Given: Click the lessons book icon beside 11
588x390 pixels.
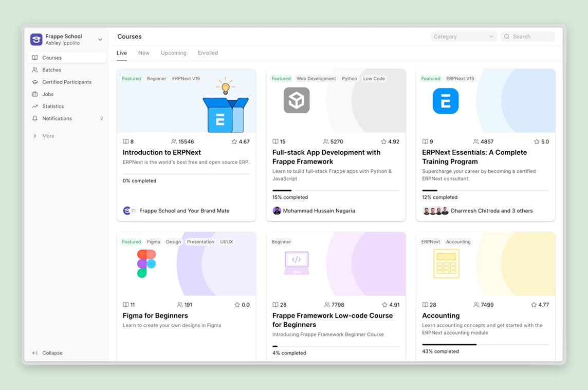Looking at the screenshot, I should (x=125, y=305).
